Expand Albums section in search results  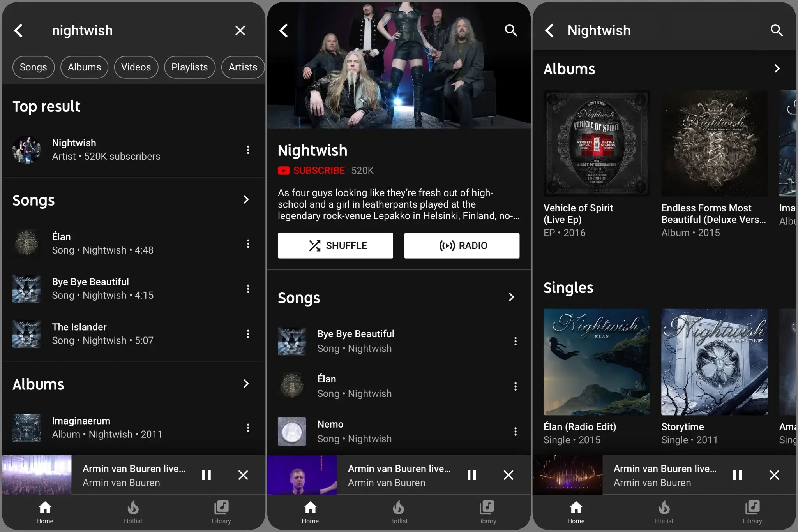tap(246, 384)
